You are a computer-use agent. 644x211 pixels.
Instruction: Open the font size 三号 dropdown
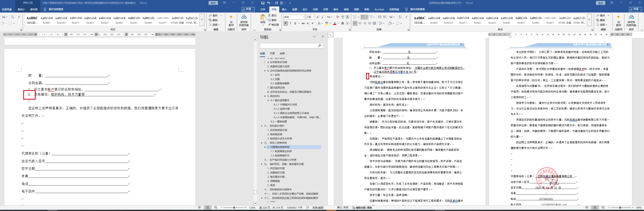[x=314, y=17]
